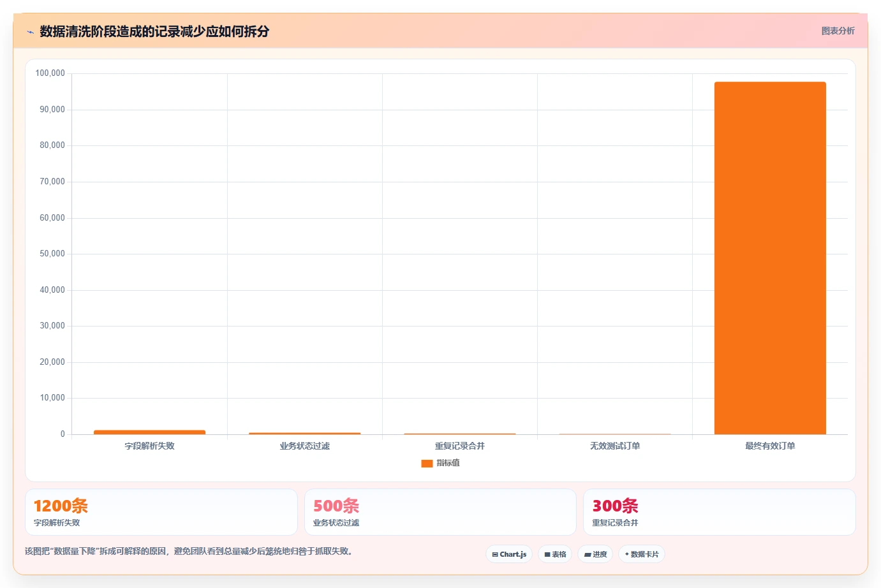
Task: Click the 重复记录合并 x-axis label
Action: (x=459, y=446)
